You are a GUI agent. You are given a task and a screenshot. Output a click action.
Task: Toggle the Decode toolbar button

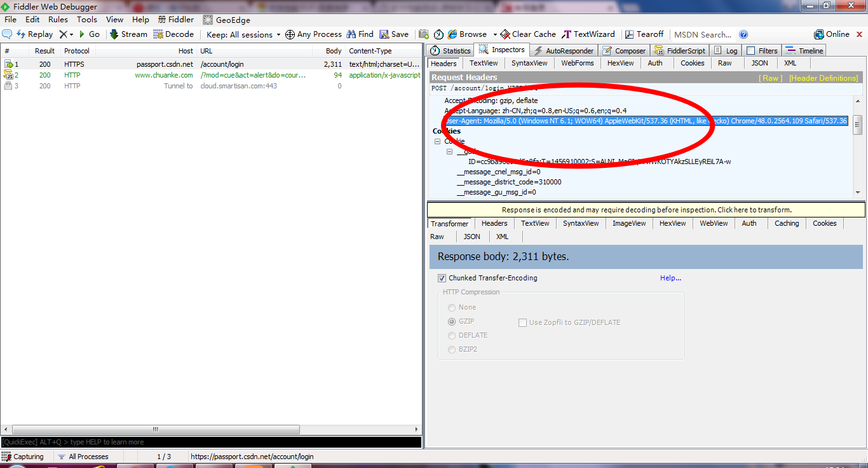pyautogui.click(x=173, y=34)
